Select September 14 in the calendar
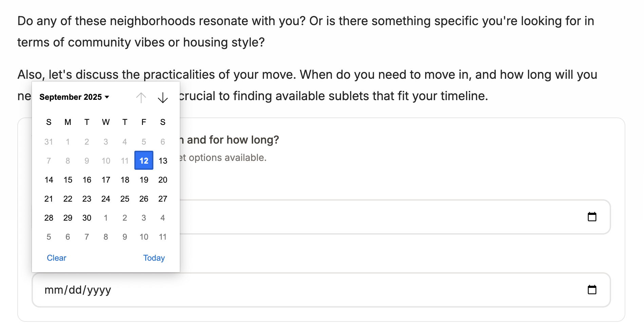 point(49,180)
